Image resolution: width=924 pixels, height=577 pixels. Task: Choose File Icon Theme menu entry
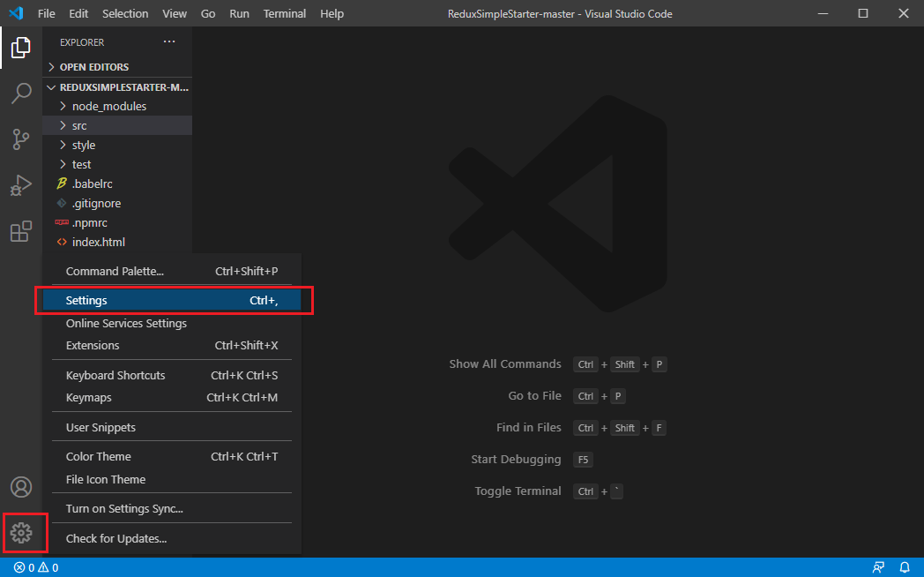point(172,479)
